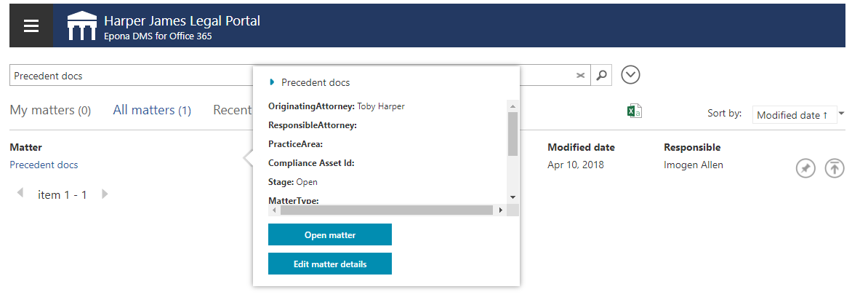Click the Open matter button
The image size is (868, 300).
tap(330, 234)
